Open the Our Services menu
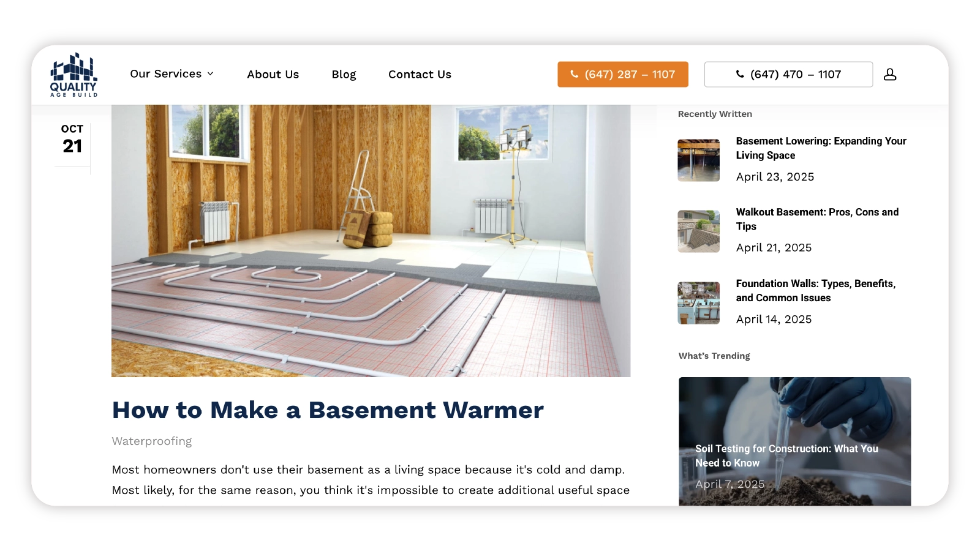The width and height of the screenshot is (980, 551). [x=165, y=73]
